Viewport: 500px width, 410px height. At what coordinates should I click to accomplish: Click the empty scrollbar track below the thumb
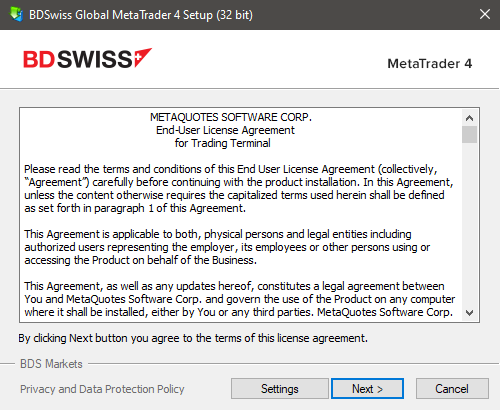(469, 224)
